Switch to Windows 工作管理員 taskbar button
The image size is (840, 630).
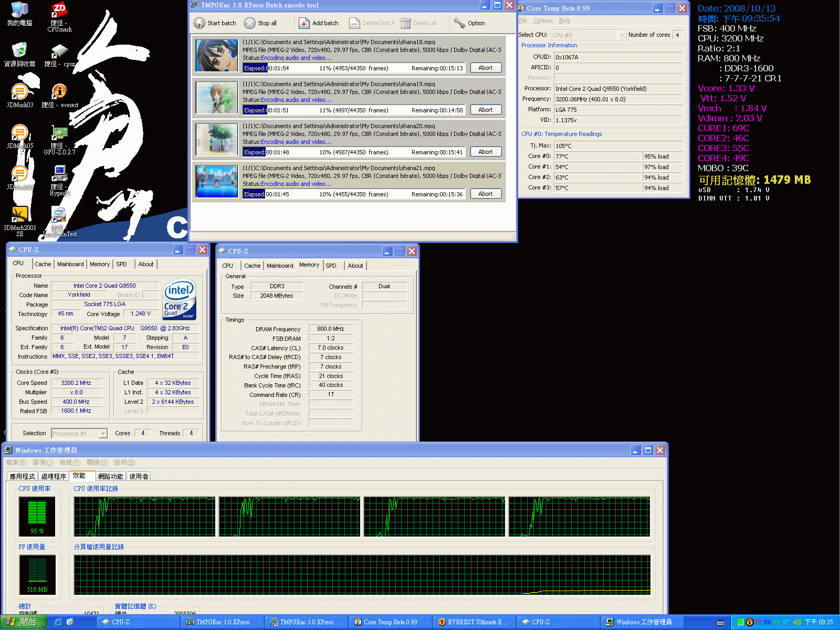click(x=642, y=622)
